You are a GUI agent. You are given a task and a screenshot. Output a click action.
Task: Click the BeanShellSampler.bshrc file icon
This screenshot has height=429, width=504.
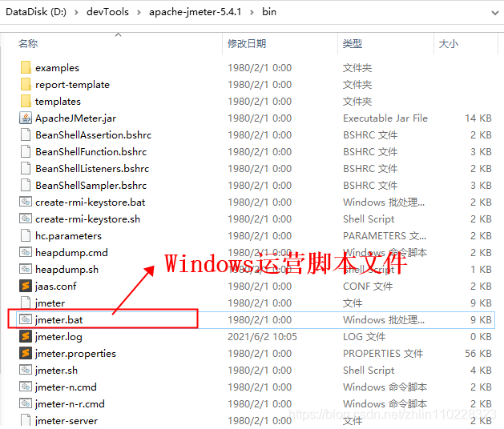pyautogui.click(x=26, y=185)
